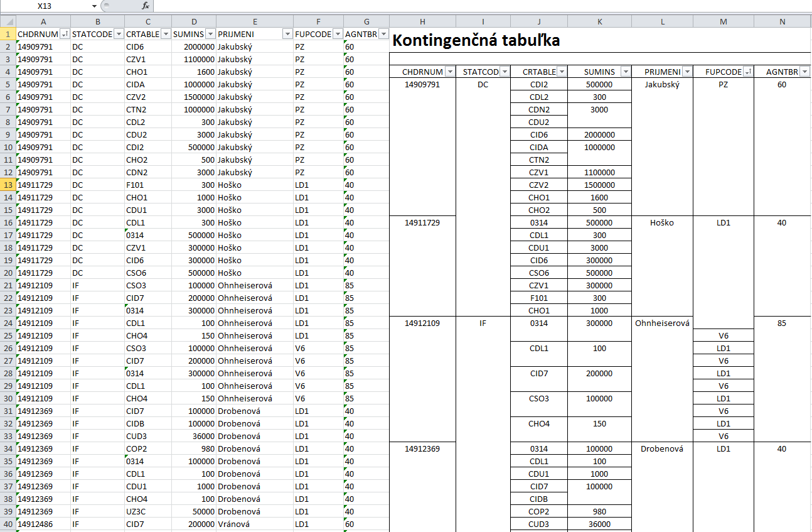Select pivot table cell J5 with CDI2
Viewport: 812px width, 532px height.
pos(538,84)
